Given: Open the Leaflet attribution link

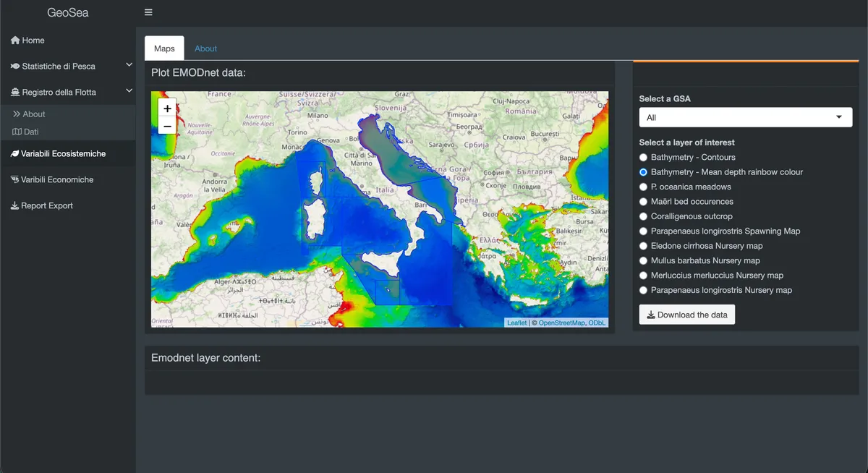Looking at the screenshot, I should pyautogui.click(x=516, y=323).
